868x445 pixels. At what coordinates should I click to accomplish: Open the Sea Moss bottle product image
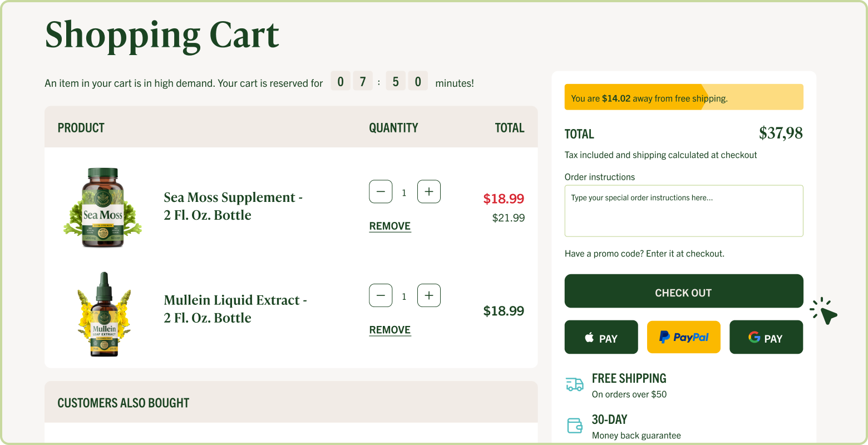click(x=102, y=207)
